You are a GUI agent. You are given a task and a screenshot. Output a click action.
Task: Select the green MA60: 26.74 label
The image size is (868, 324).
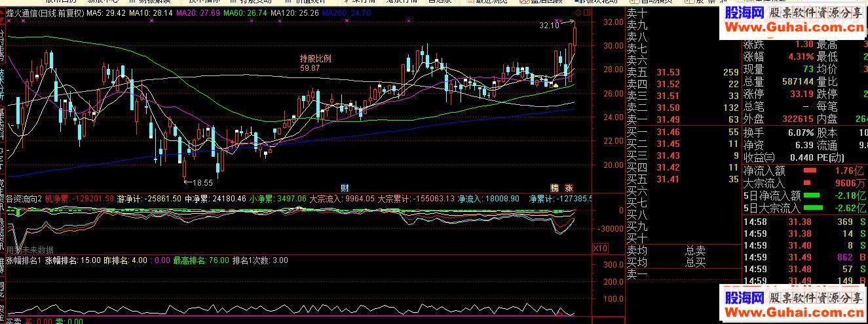tap(244, 12)
